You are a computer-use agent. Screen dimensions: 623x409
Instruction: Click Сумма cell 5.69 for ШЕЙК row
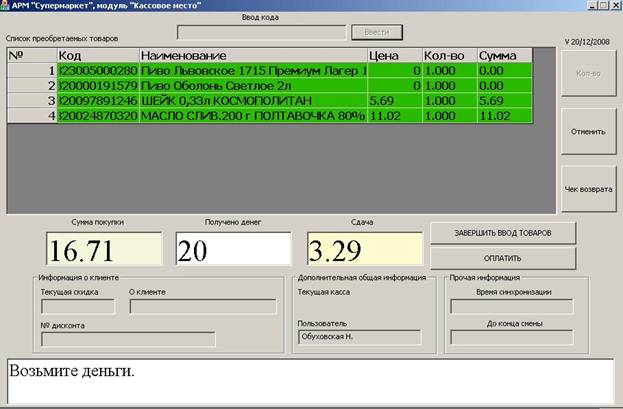(x=505, y=101)
